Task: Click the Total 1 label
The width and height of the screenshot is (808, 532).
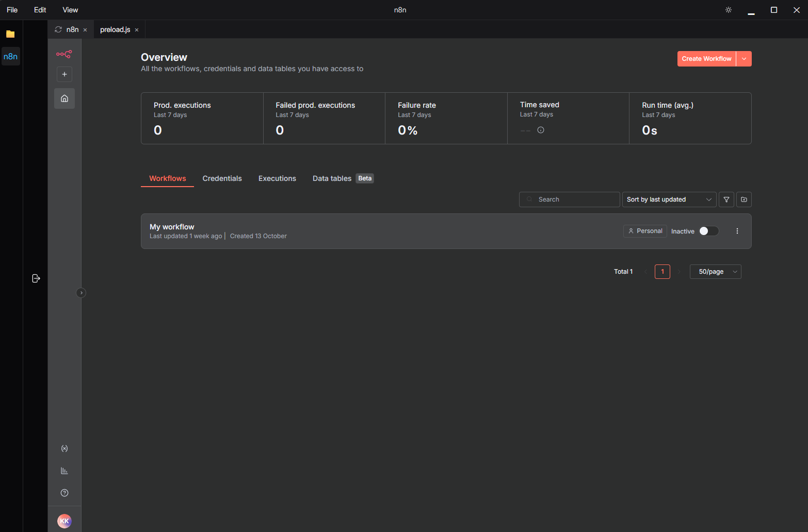Action: coord(623,272)
